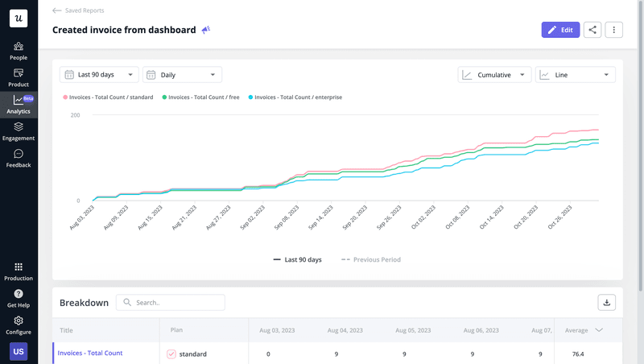Click the Userpilot logo at top left

pyautogui.click(x=18, y=19)
